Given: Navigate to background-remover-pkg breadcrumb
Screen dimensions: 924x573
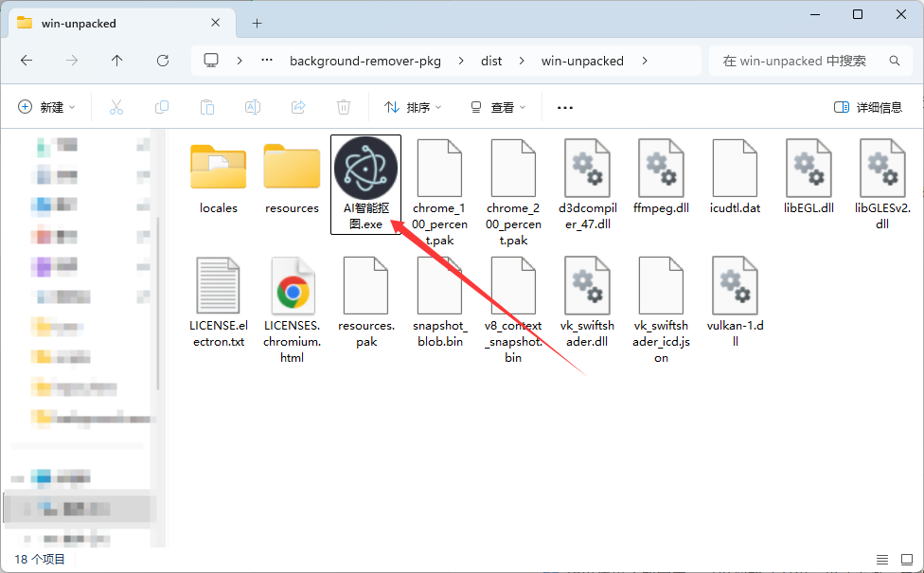Looking at the screenshot, I should point(365,62).
